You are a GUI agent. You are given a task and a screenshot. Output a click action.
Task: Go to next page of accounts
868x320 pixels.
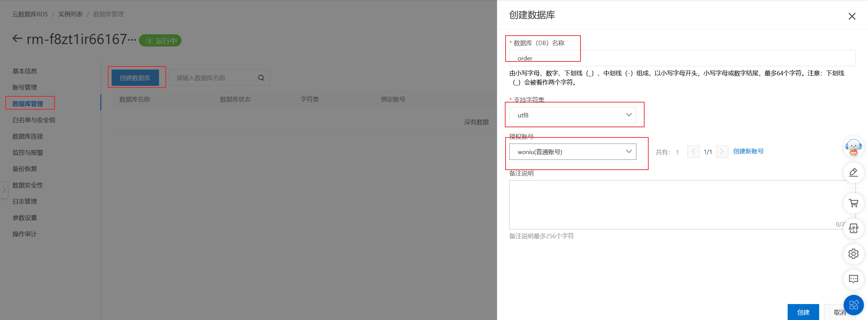(x=722, y=152)
